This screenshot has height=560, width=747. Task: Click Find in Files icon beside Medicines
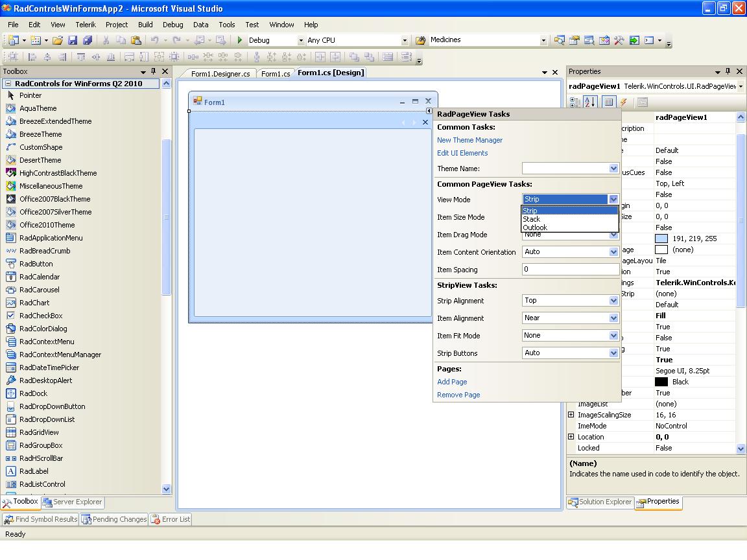coord(420,40)
